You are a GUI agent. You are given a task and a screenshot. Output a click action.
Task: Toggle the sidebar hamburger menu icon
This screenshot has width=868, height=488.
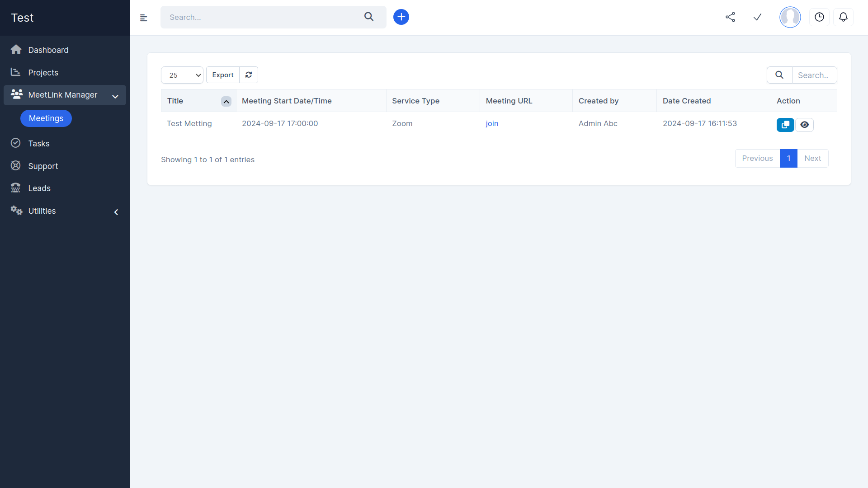click(144, 18)
